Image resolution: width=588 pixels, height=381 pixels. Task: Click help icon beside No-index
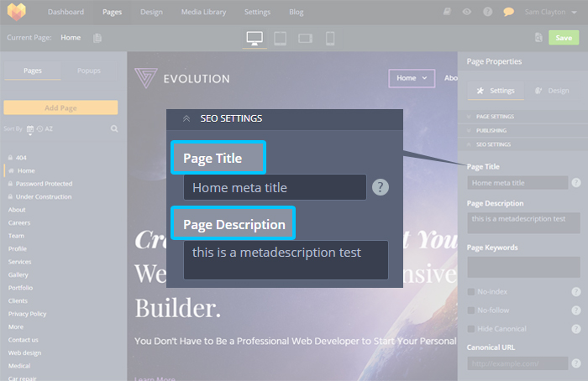pyautogui.click(x=576, y=292)
